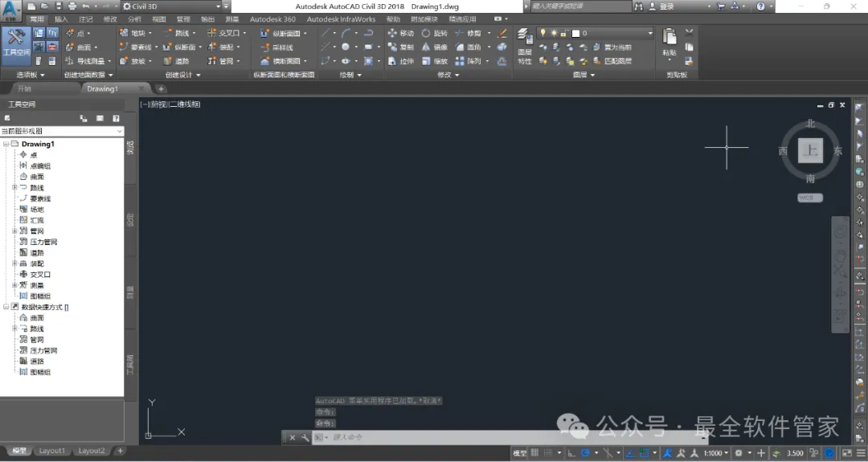Select the Scale (缩放) tool
Image resolution: width=868 pixels, height=462 pixels.
tap(435, 61)
